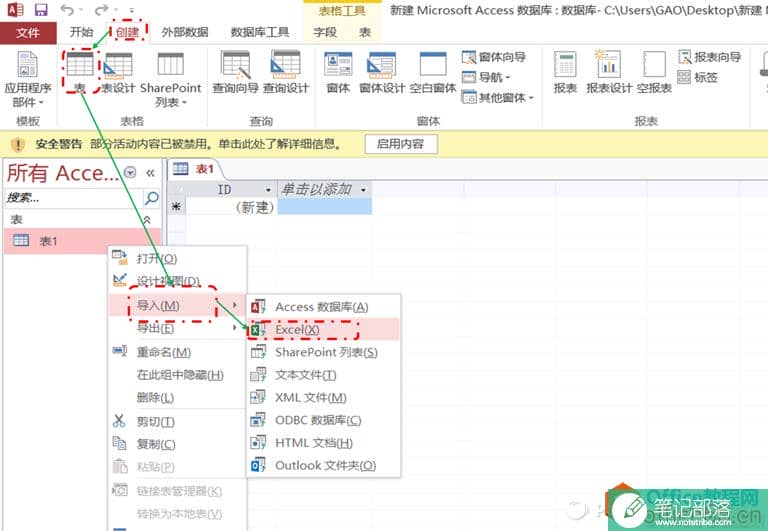
Task: Choose 删除(L) in context menu
Action: tap(177, 397)
